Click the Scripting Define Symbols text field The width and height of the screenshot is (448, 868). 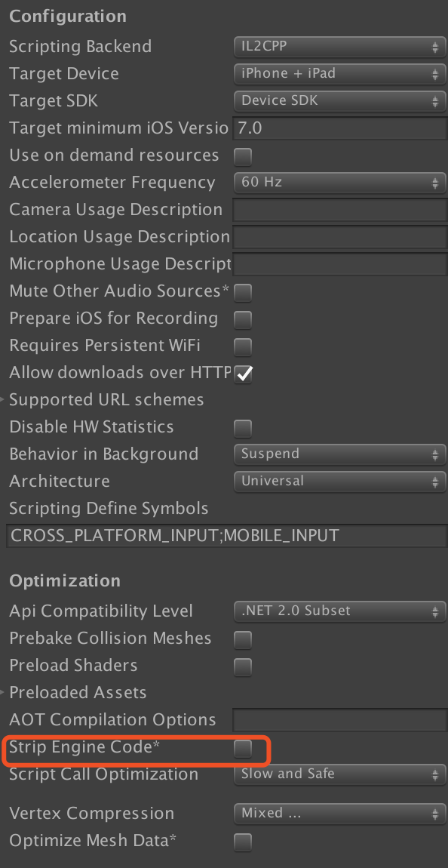point(227,537)
